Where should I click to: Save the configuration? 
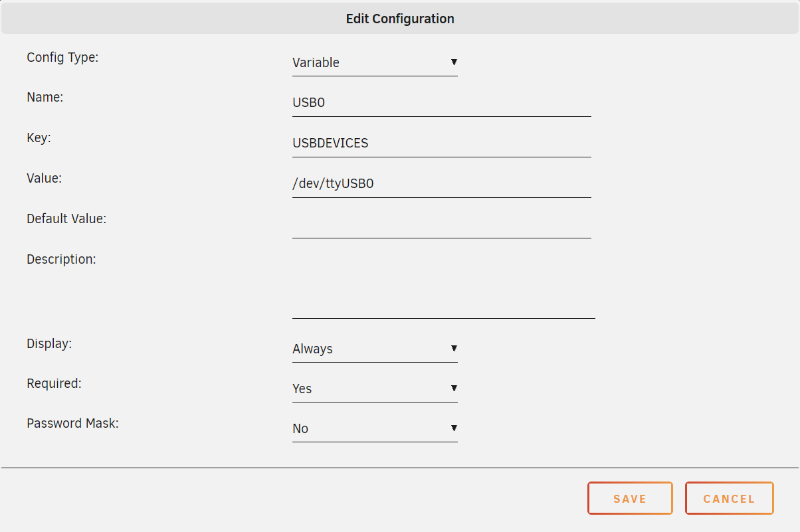click(630, 498)
